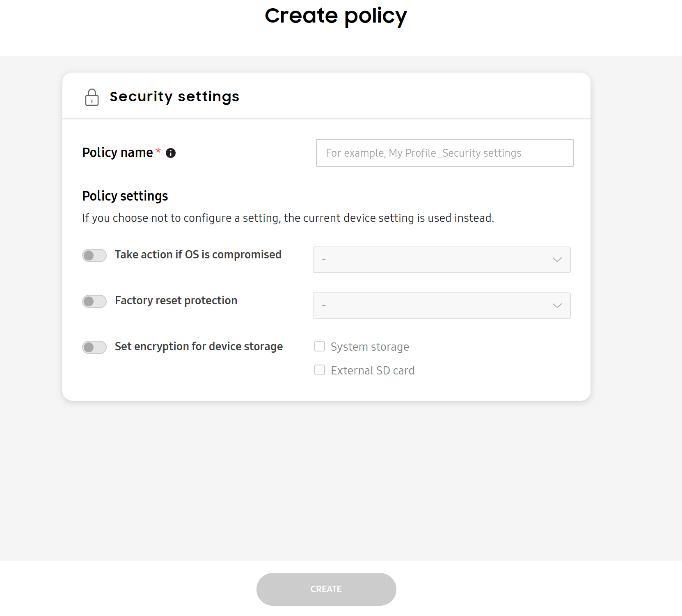Image resolution: width=682 pixels, height=616 pixels.
Task: Turn on Factory reset protection
Action: [x=94, y=301]
